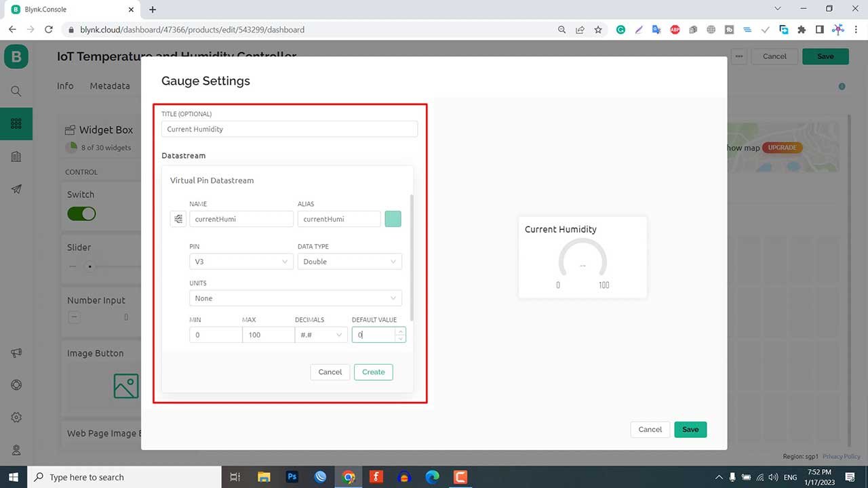Open the Data Type dropdown set to Double
Viewport: 868px width, 488px height.
point(349,261)
